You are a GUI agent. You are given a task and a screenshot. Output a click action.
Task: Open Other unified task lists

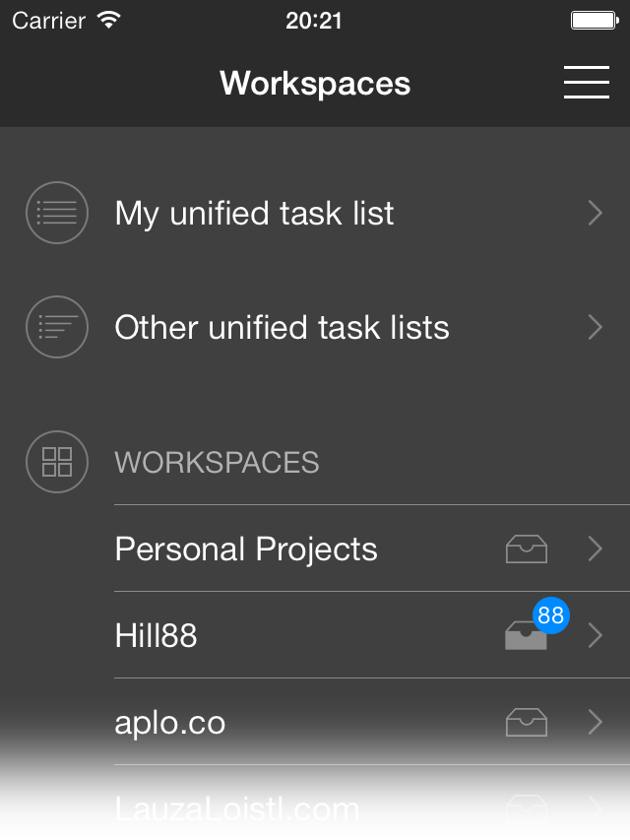[282, 327]
